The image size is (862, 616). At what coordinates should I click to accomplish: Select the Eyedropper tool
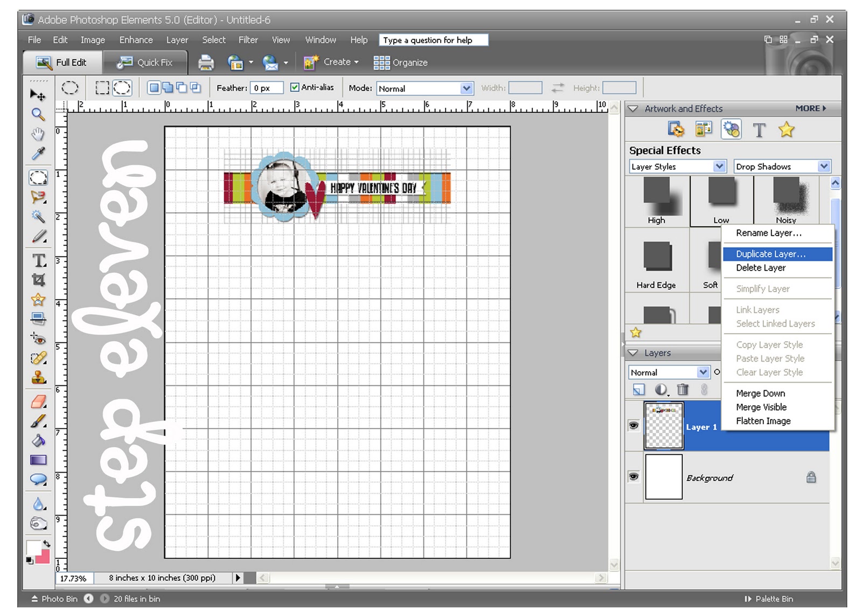(38, 154)
